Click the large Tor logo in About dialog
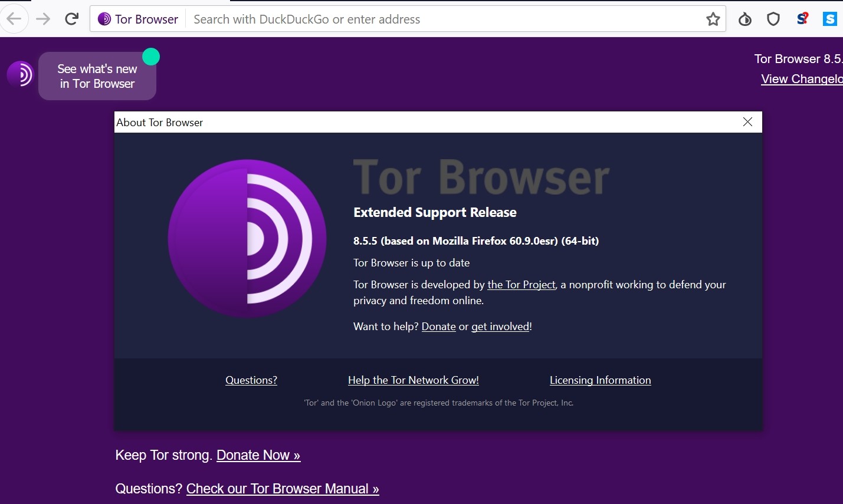Viewport: 843px width, 504px height. click(x=247, y=239)
